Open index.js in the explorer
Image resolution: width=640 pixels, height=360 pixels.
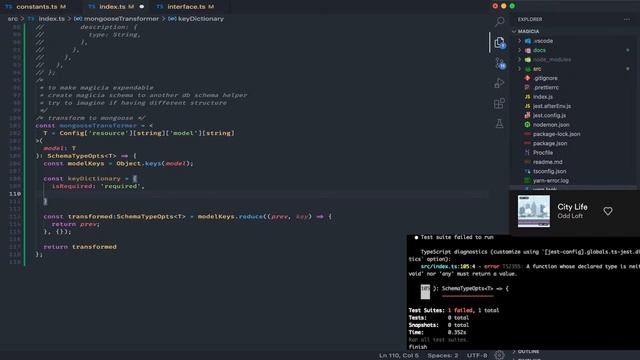pos(543,97)
